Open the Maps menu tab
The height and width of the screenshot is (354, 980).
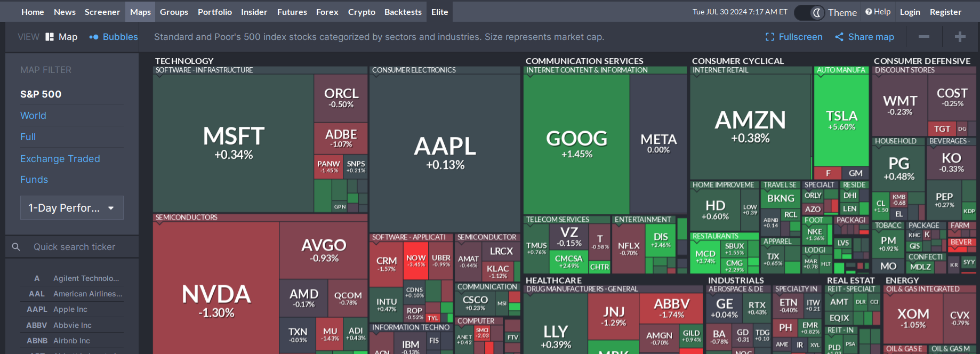pos(140,12)
